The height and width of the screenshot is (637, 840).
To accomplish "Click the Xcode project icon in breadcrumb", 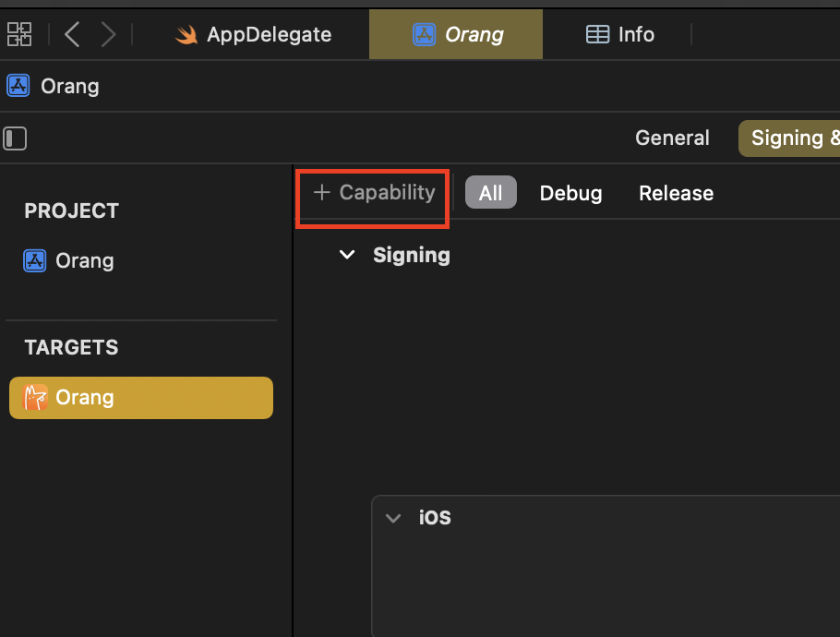I will point(18,86).
